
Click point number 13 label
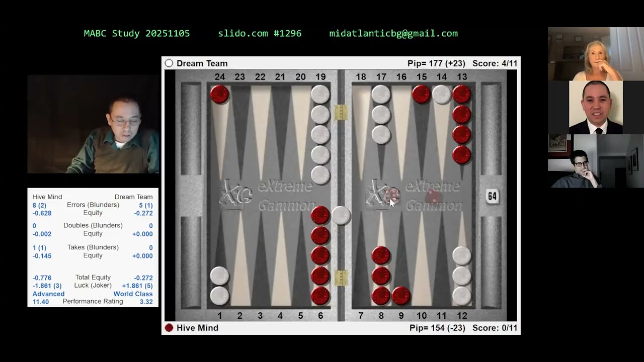(461, 77)
